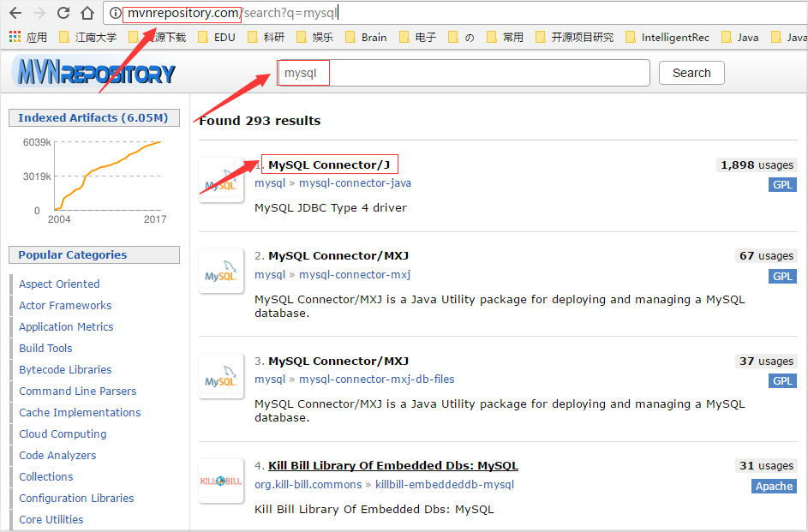Focus the mysql search input field
Viewport: 808px width, 532px height.
464,73
